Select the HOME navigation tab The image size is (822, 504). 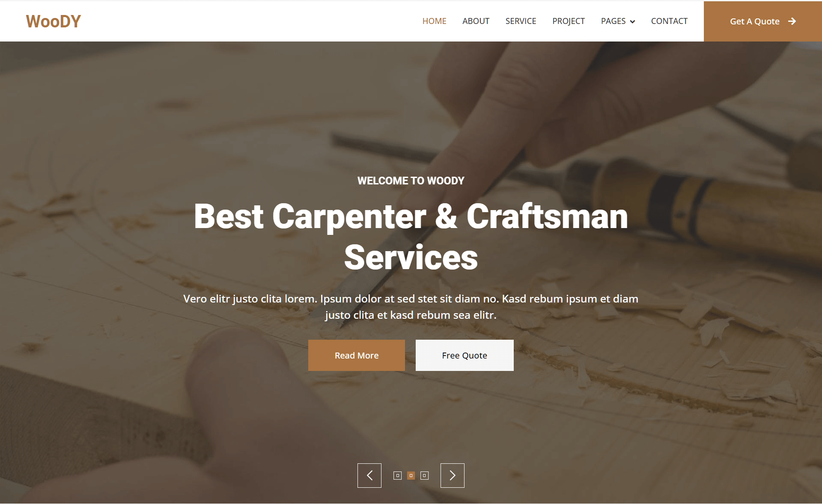point(434,21)
